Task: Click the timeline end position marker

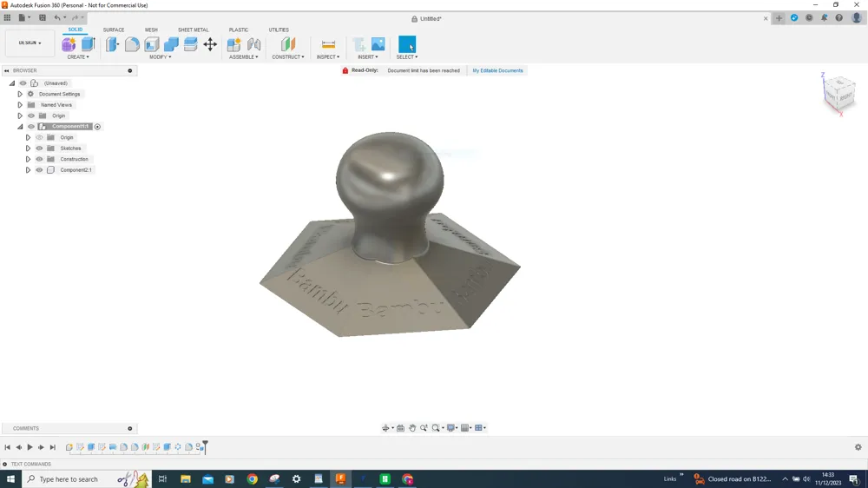Action: click(x=205, y=447)
